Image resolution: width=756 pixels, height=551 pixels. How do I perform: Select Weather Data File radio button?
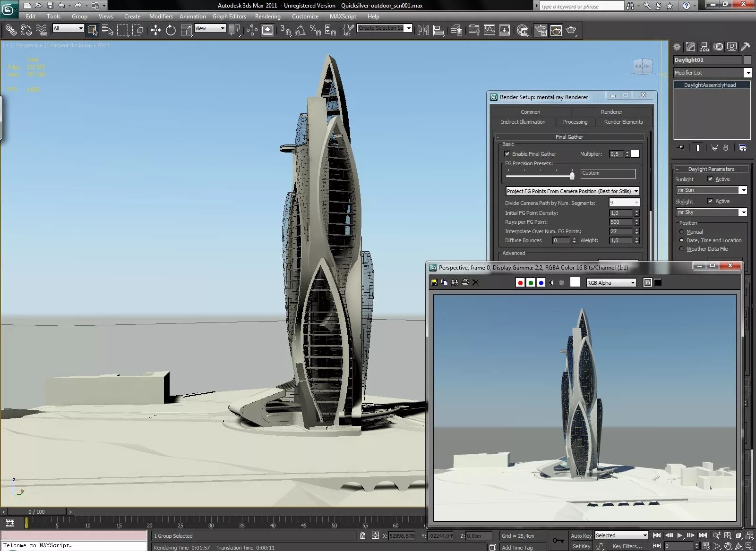tap(681, 249)
